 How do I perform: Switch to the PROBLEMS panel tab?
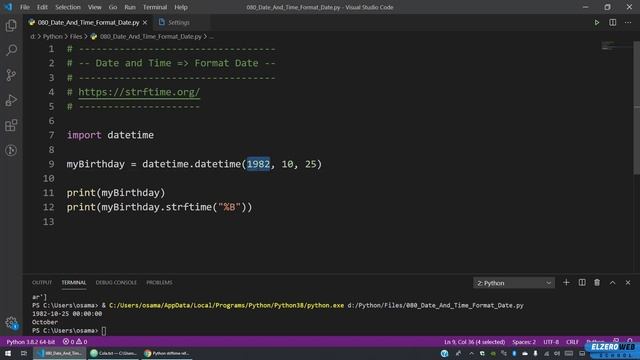[x=159, y=282]
